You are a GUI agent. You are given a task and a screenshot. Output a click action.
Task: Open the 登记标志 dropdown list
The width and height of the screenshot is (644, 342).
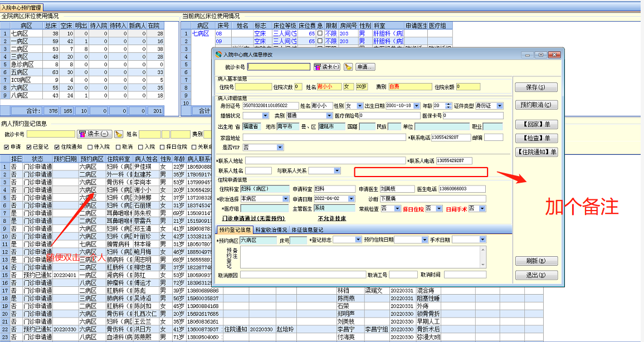click(x=358, y=240)
